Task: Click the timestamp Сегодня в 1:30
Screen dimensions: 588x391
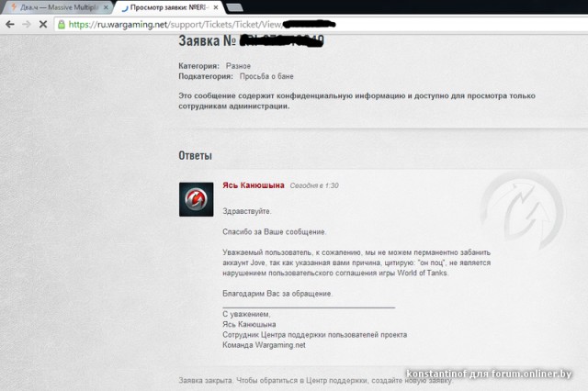Action: (314, 185)
